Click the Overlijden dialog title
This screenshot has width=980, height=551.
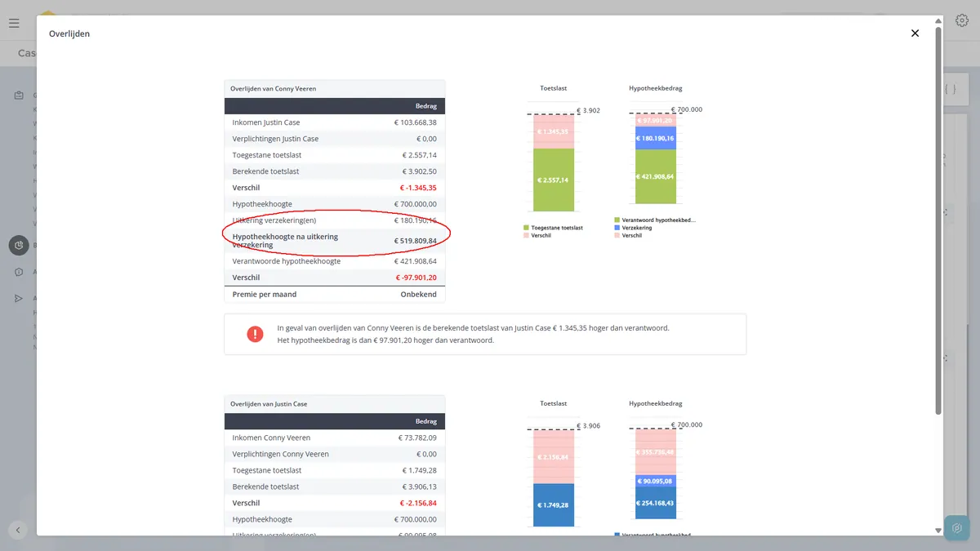69,33
